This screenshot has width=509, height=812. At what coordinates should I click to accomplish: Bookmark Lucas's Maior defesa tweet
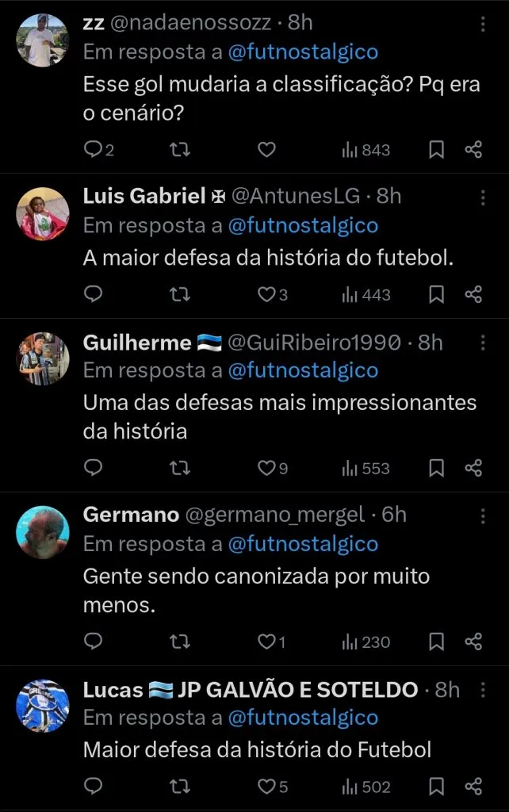coord(436,786)
